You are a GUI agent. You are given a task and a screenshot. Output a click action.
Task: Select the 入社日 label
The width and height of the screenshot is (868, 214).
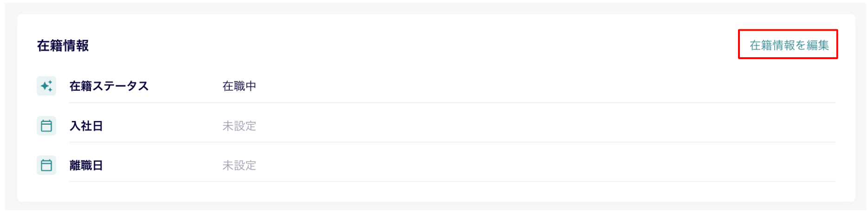coord(86,126)
